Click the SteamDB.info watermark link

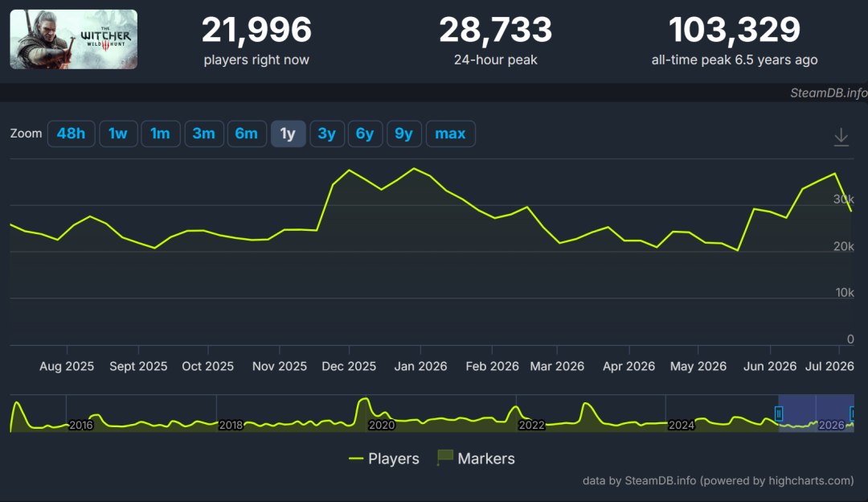coord(829,93)
